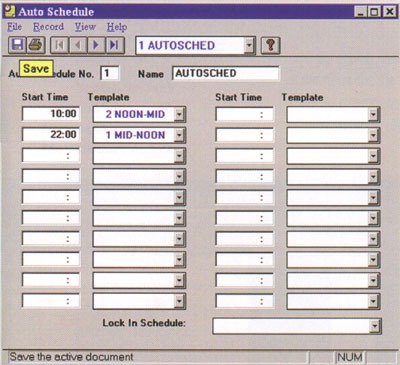The width and height of the screenshot is (400, 365).
Task: Click the 10:00 Start Time field
Action: [51, 114]
